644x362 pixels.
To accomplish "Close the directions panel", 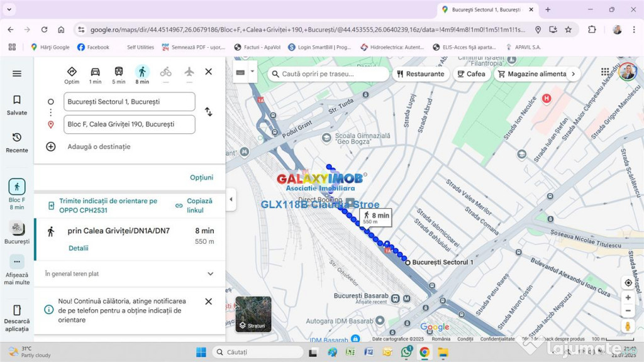I will [209, 72].
